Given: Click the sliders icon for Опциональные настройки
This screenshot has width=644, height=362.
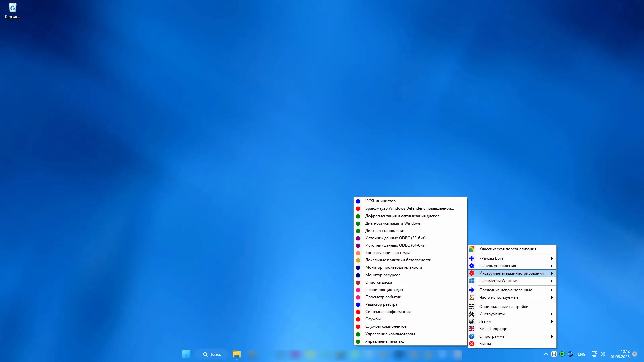Looking at the screenshot, I should point(472,307).
